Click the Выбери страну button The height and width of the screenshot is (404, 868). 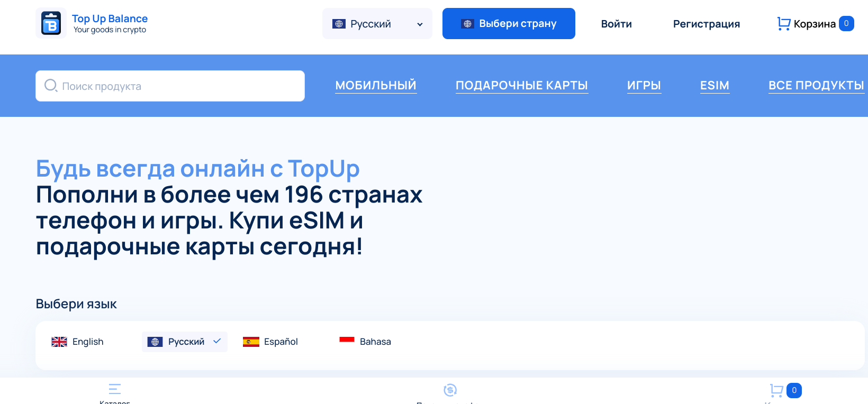click(x=509, y=24)
